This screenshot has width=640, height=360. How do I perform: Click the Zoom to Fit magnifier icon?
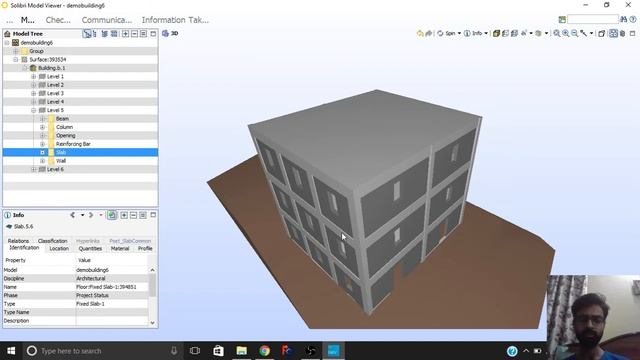pos(557,33)
